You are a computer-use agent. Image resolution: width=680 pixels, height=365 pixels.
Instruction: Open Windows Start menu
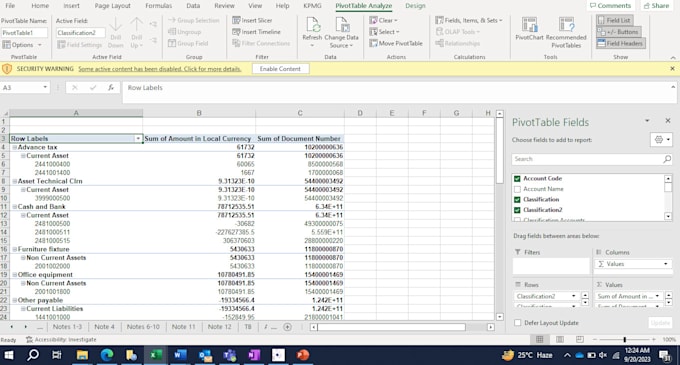[9, 355]
